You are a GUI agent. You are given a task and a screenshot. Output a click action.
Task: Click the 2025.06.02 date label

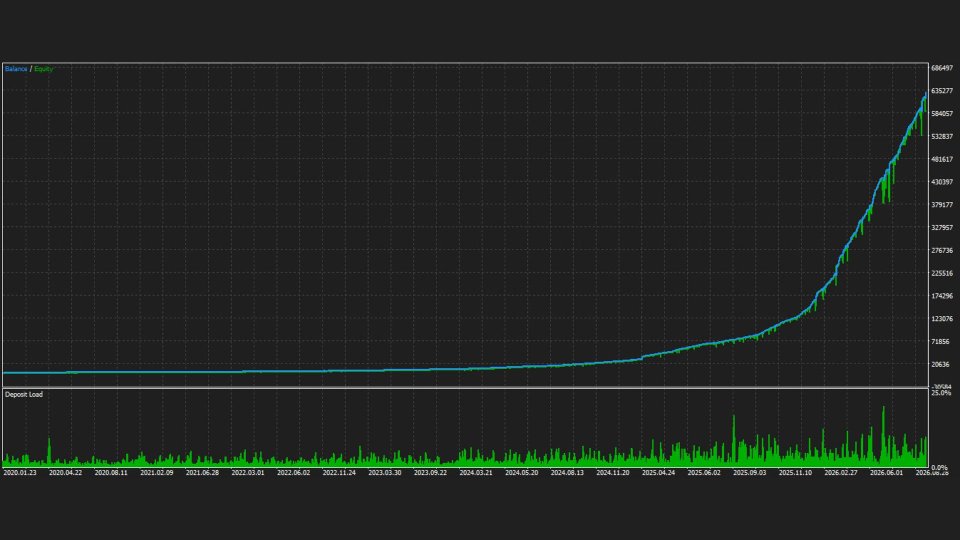click(704, 473)
